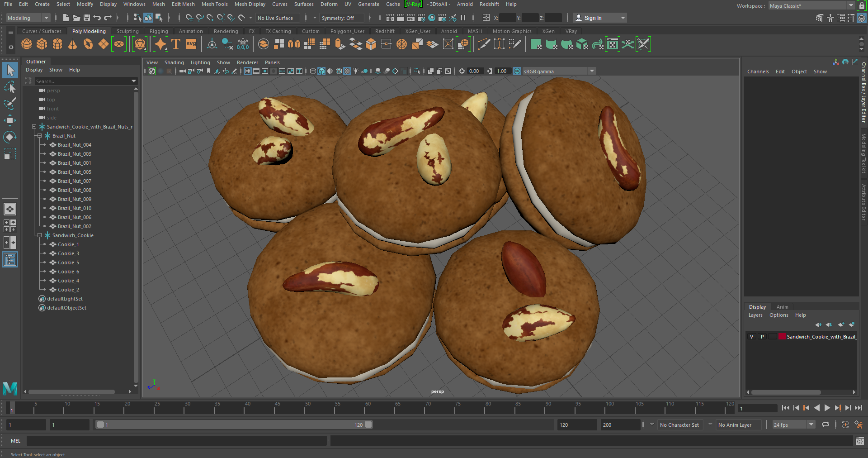Screen dimensions: 868x458
Task: Switch to the Rendering shelf tab
Action: [x=226, y=31]
